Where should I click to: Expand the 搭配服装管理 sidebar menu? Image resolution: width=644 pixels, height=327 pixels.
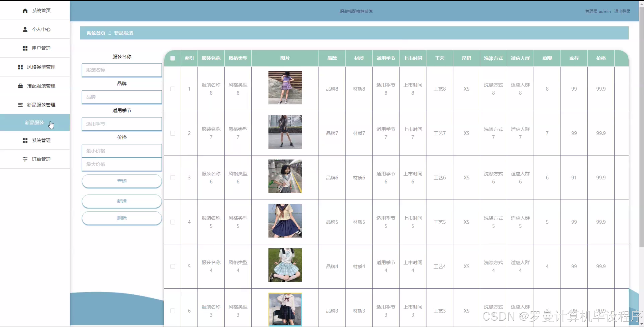(41, 86)
